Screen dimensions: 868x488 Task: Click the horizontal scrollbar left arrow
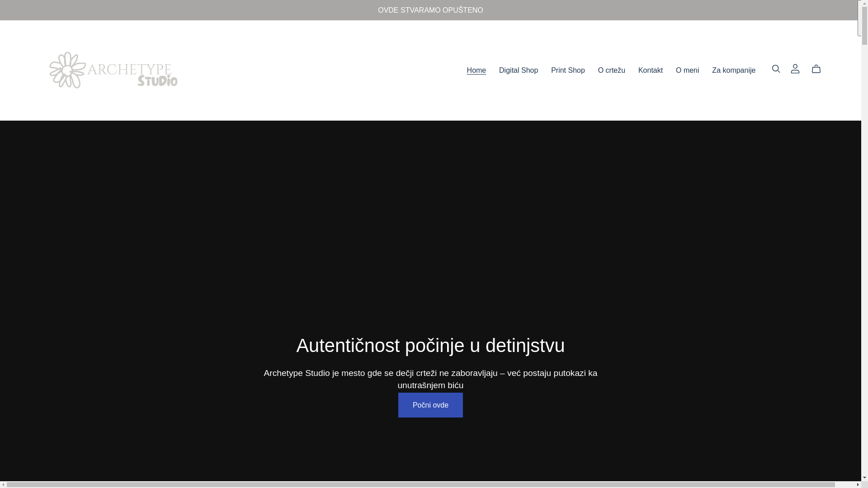click(x=3, y=484)
